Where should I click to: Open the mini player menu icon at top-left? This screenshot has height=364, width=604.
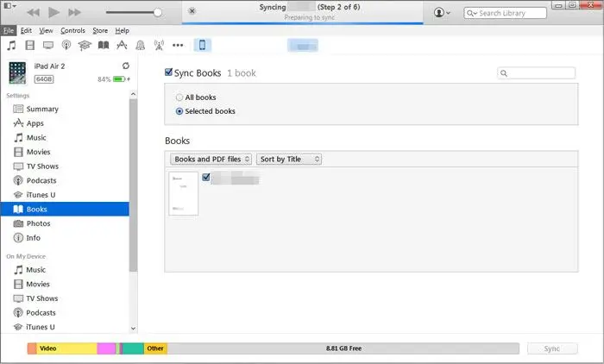[x=9, y=6]
